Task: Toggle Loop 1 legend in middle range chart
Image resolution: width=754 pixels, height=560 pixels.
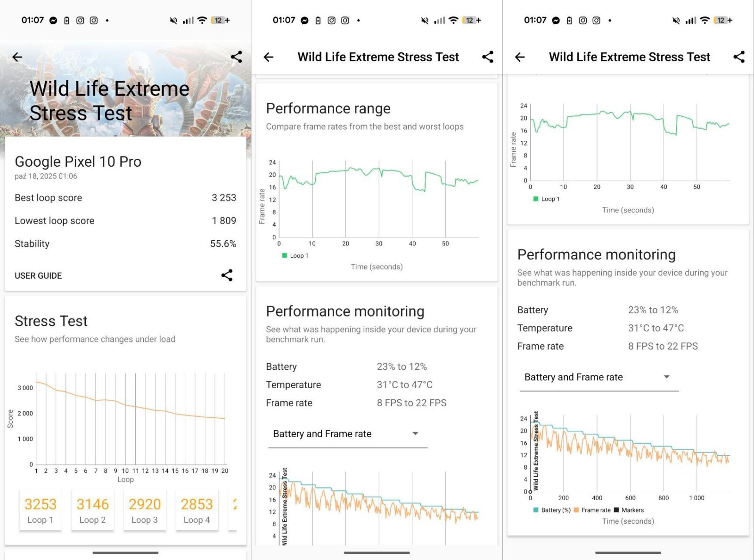Action: [x=295, y=256]
